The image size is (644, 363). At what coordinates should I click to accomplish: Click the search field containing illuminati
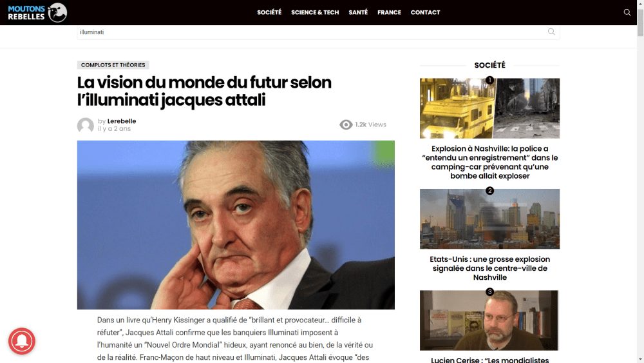tap(312, 32)
